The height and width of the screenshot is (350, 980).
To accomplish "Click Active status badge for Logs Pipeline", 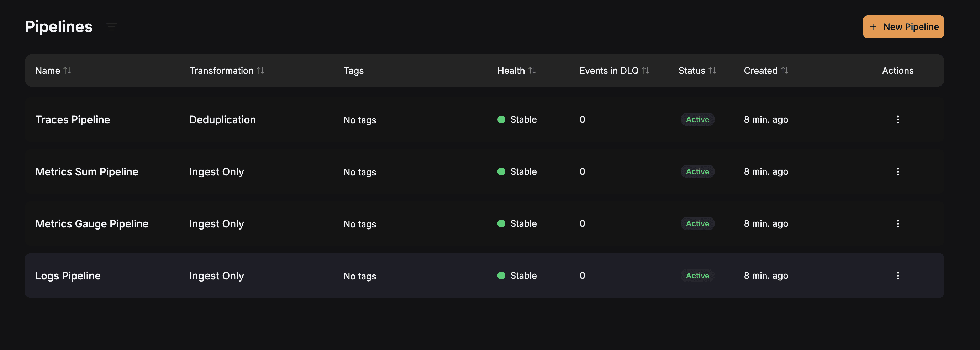I will [697, 276].
